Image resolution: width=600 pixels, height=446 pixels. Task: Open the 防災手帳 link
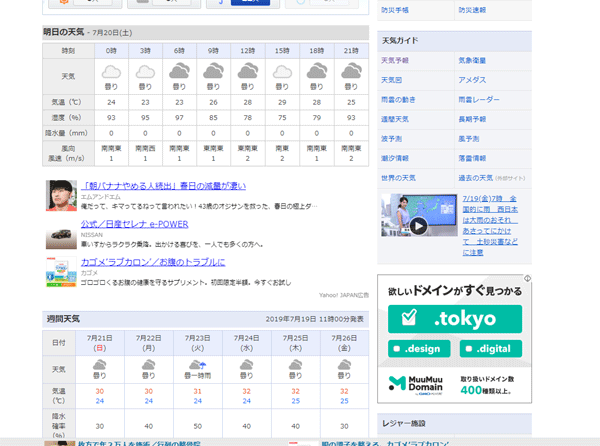coord(395,10)
